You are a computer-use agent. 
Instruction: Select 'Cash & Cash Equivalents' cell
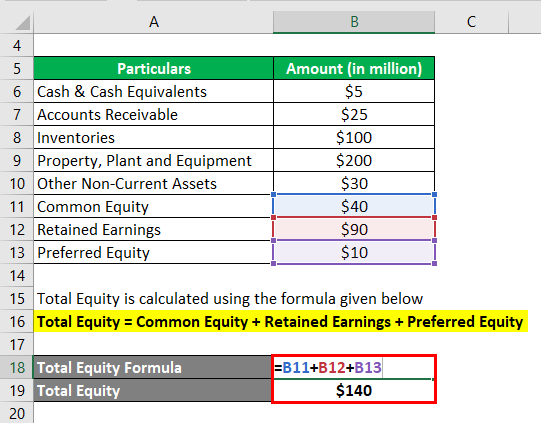point(154,91)
